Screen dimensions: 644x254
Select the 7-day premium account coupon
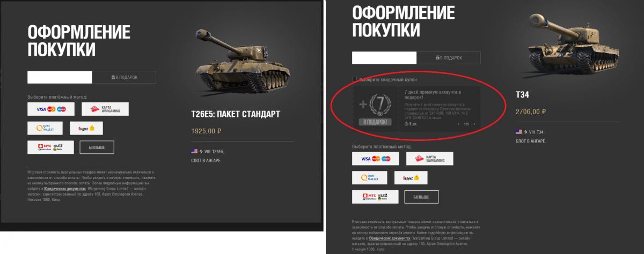click(x=416, y=107)
